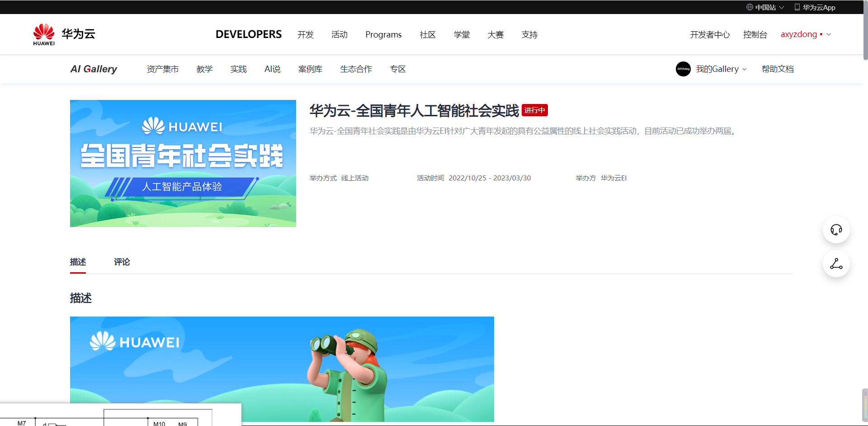Click the event title 华为云-全国青年人工智能社会实践
868x426 pixels.
tap(414, 110)
